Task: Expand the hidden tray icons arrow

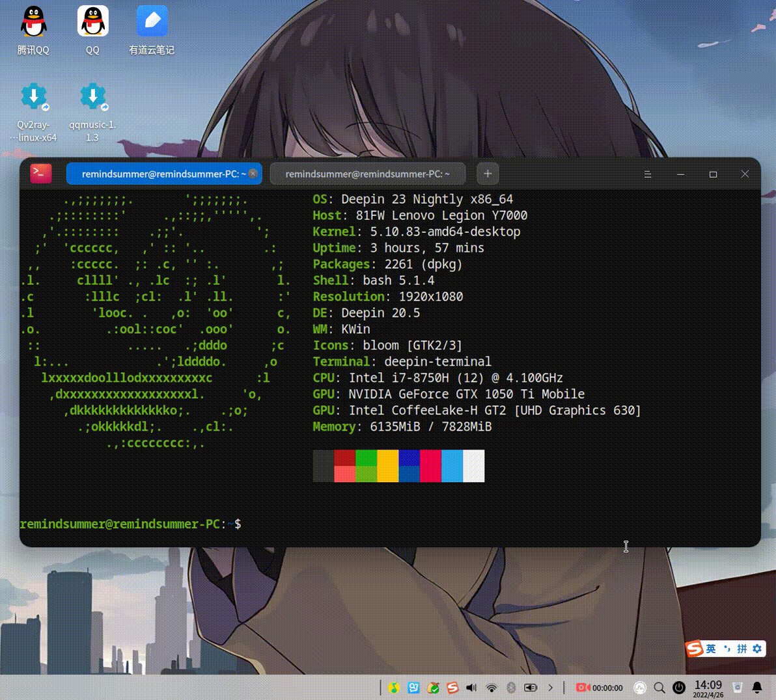Action: (550, 688)
